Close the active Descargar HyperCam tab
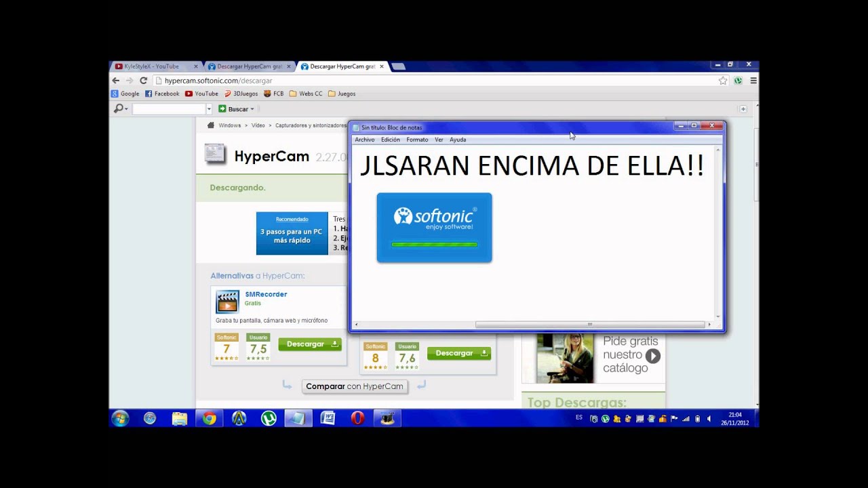The image size is (868, 488). (382, 66)
